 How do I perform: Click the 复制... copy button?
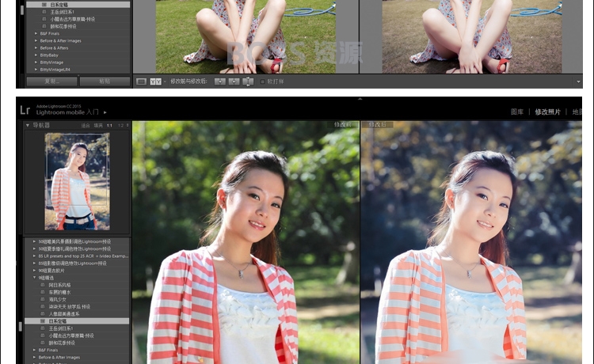(52, 82)
